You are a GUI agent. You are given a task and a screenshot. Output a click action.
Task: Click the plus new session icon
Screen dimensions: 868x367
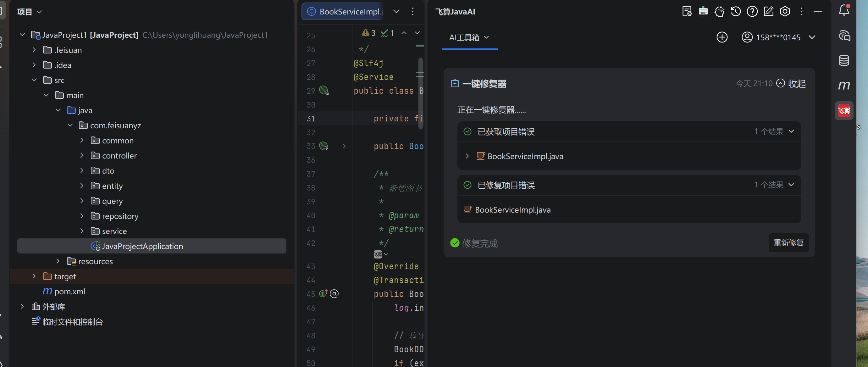click(722, 37)
